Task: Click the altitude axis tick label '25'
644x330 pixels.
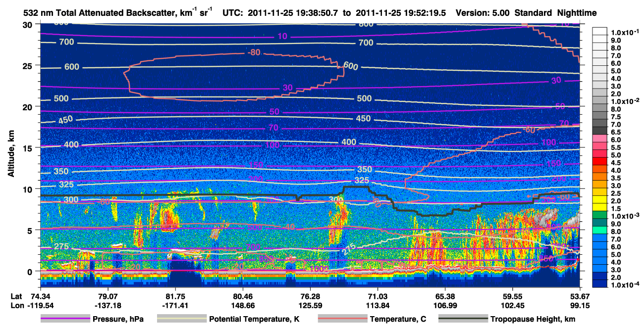Action: (x=28, y=65)
